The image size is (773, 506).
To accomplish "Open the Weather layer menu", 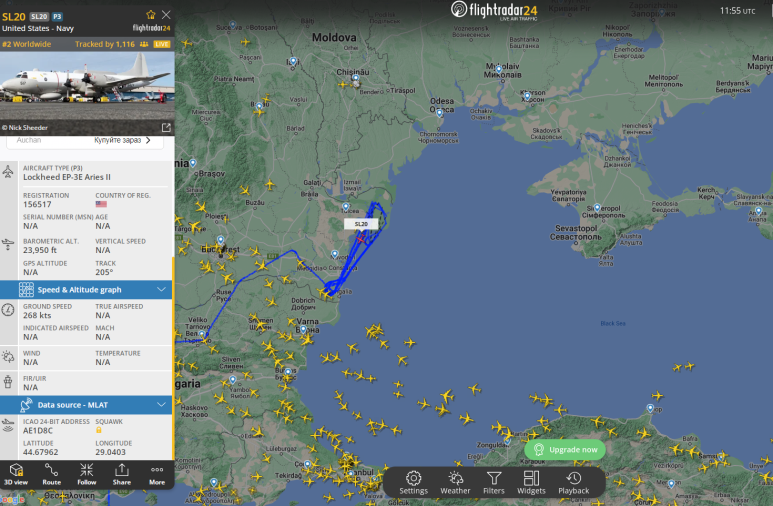I will (x=455, y=482).
